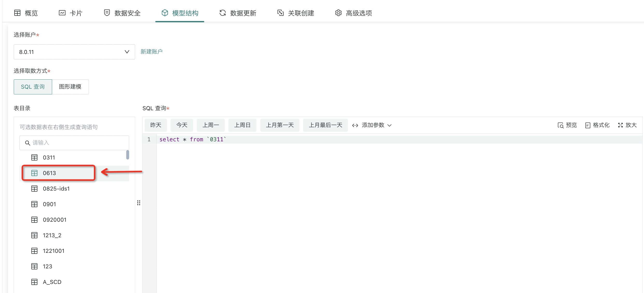This screenshot has height=293, width=644.
Task: Click the table list scrollbar thumb
Action: [x=128, y=155]
